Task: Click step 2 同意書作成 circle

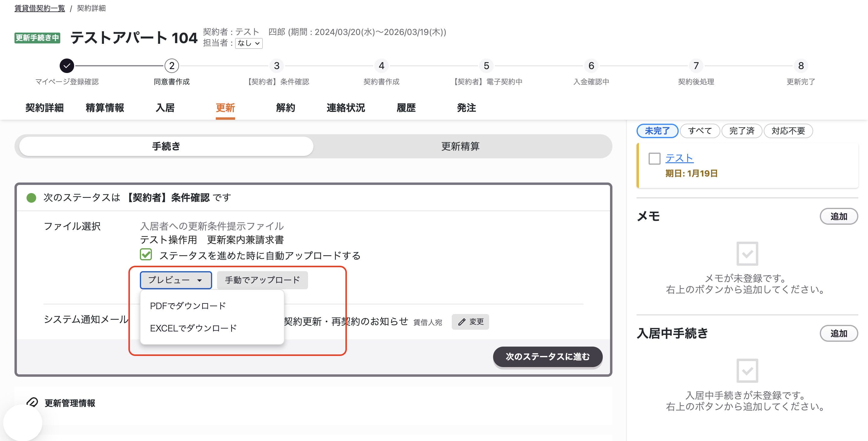Action: tap(172, 66)
